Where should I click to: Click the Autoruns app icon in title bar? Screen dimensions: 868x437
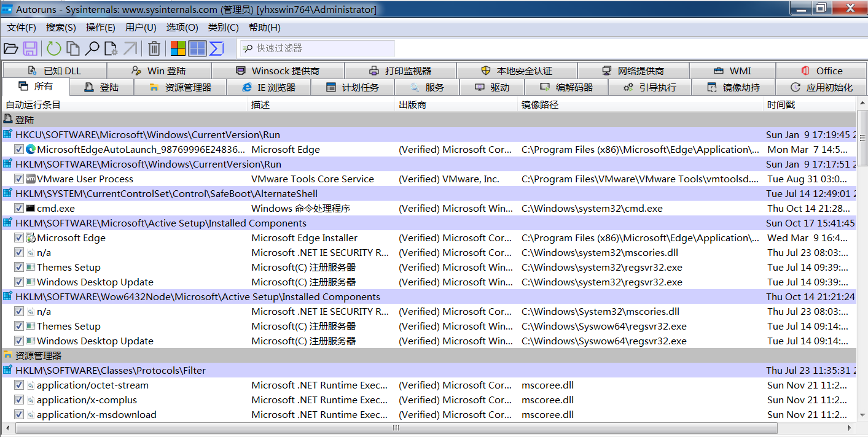(x=7, y=9)
